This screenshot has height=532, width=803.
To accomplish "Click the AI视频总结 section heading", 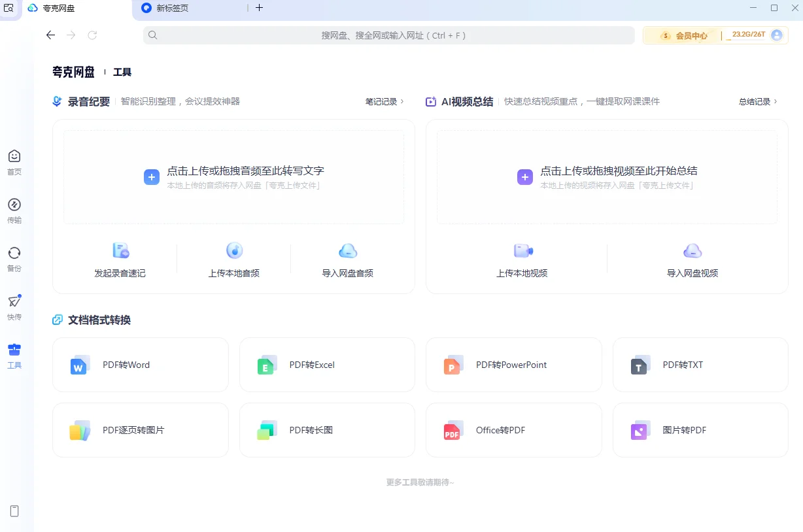I will tap(467, 102).
